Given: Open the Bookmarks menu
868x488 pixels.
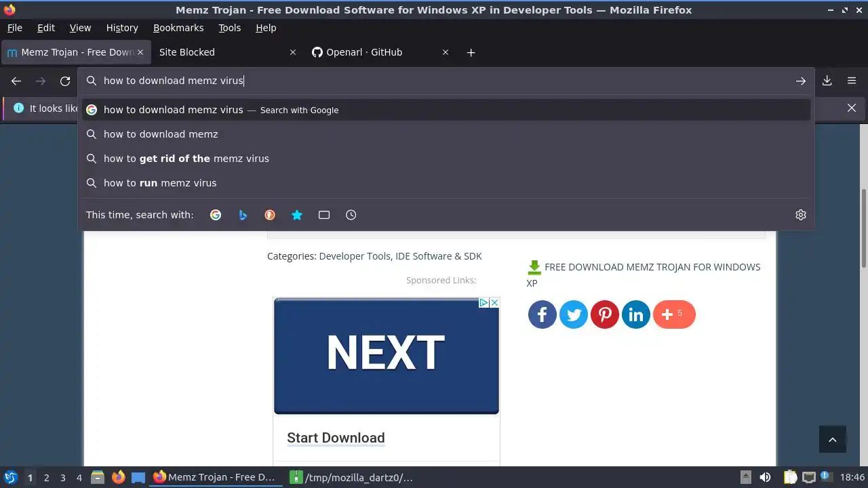Looking at the screenshot, I should click(178, 28).
